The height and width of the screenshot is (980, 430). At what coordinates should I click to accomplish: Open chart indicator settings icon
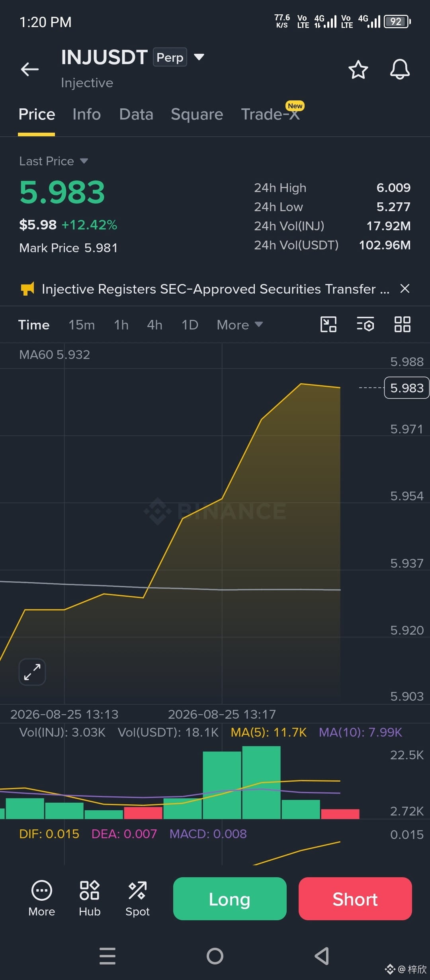point(365,324)
